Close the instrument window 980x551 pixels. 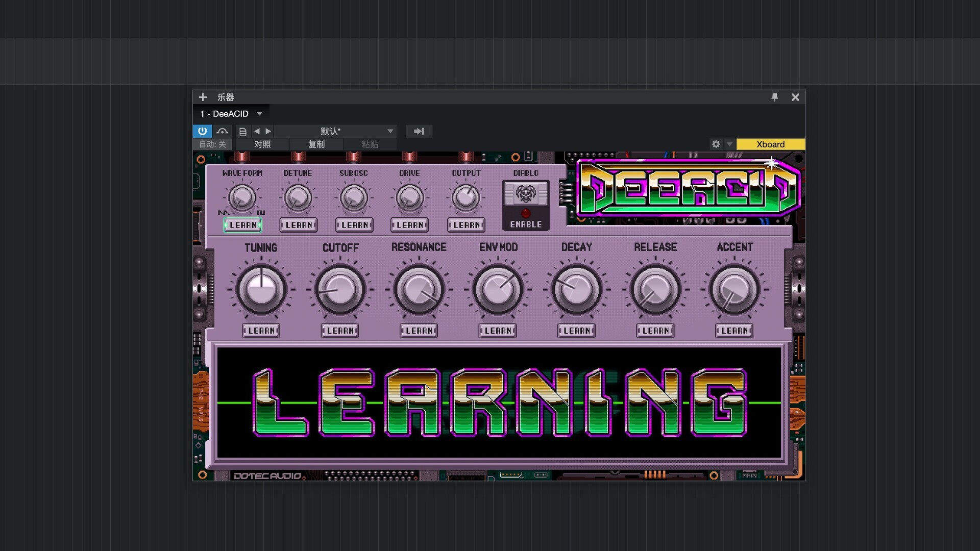[x=795, y=97]
